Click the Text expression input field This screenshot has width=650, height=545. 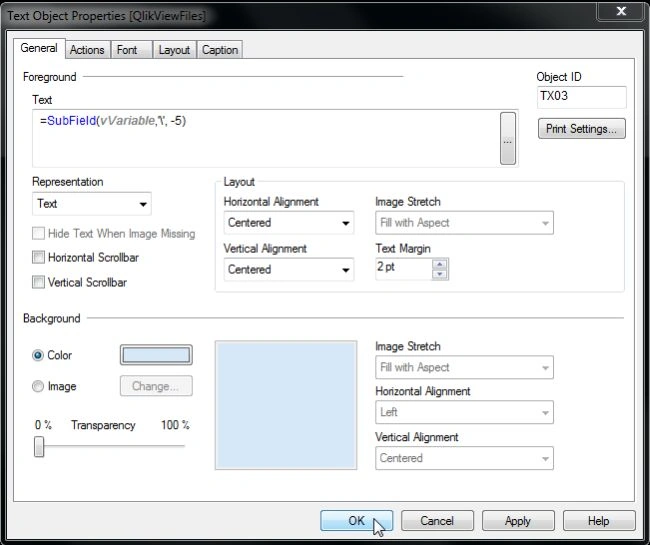pos(265,138)
